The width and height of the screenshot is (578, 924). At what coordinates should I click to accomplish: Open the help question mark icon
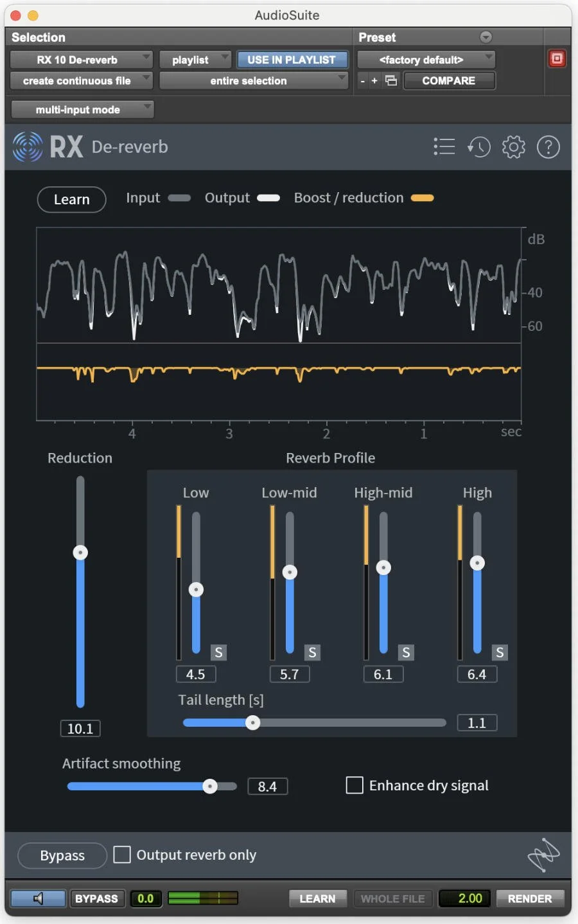pyautogui.click(x=548, y=147)
